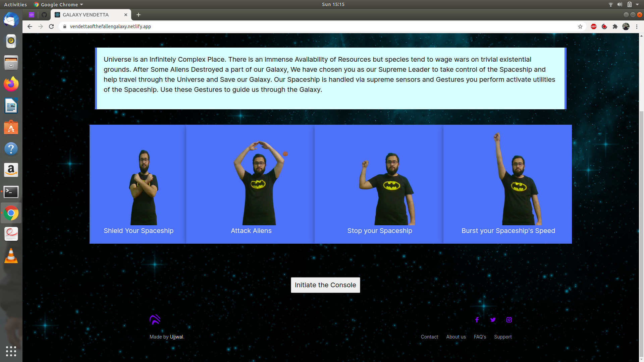Image resolution: width=644 pixels, height=362 pixels.
Task: Click the forward navigation arrow button
Action: coord(40,26)
